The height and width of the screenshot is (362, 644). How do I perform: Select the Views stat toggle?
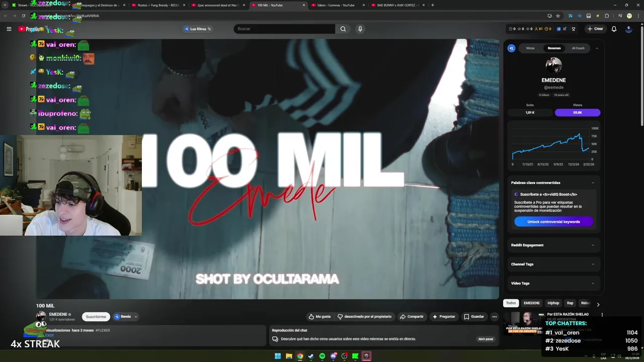[x=578, y=113]
